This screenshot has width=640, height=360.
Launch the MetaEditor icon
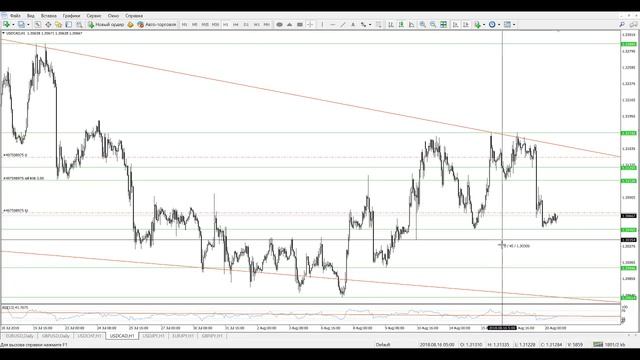[130, 24]
